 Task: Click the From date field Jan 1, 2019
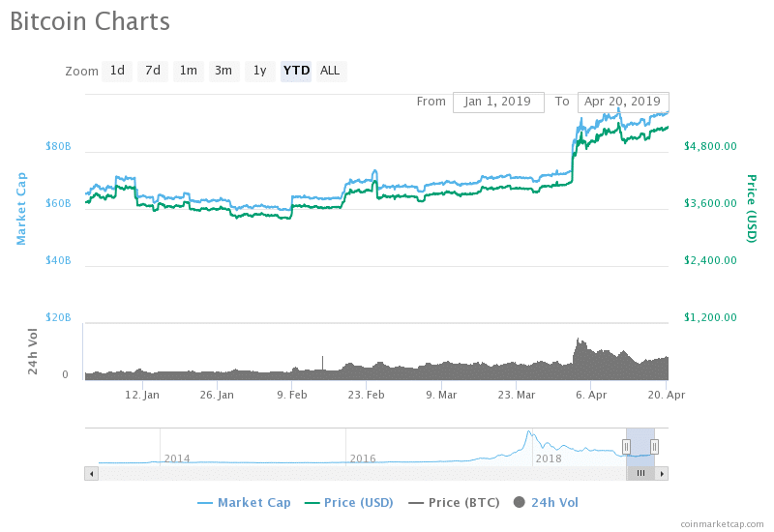pyautogui.click(x=498, y=103)
